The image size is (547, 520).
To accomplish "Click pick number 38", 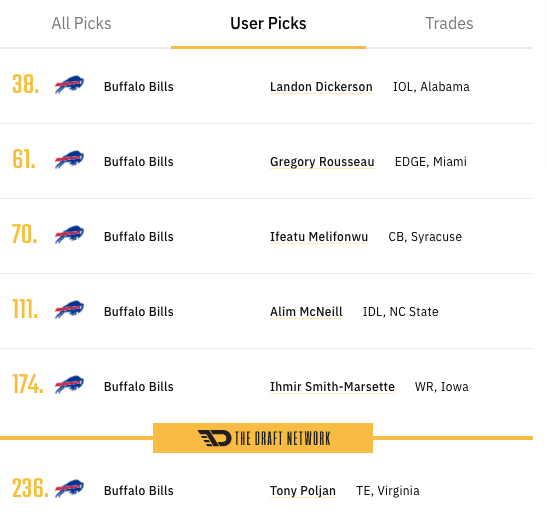I will click(25, 85).
